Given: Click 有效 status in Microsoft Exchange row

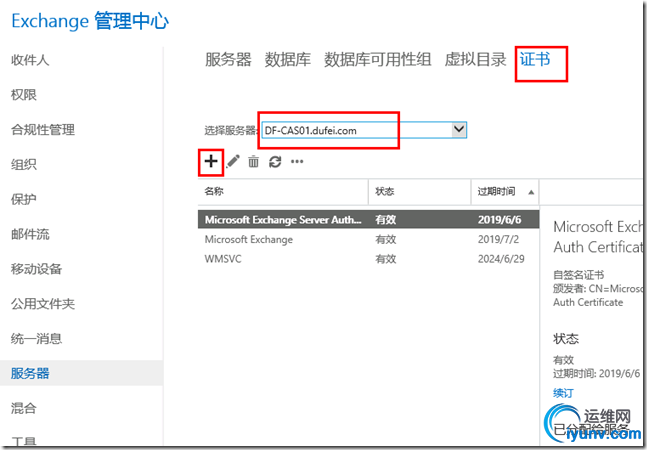Looking at the screenshot, I should (386, 239).
